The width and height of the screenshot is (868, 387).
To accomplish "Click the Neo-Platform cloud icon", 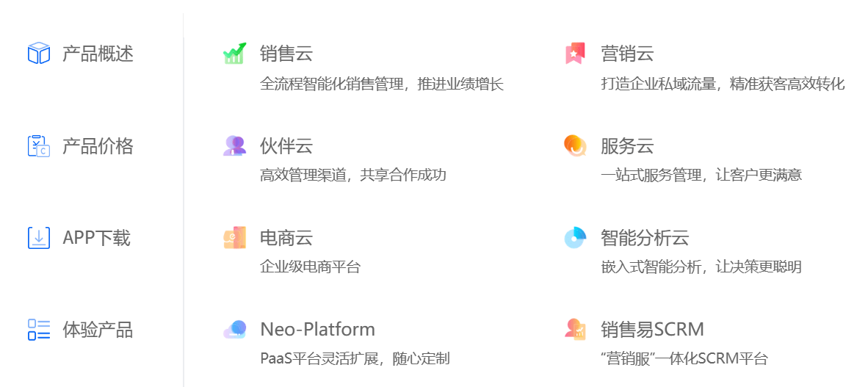I will pos(235,330).
